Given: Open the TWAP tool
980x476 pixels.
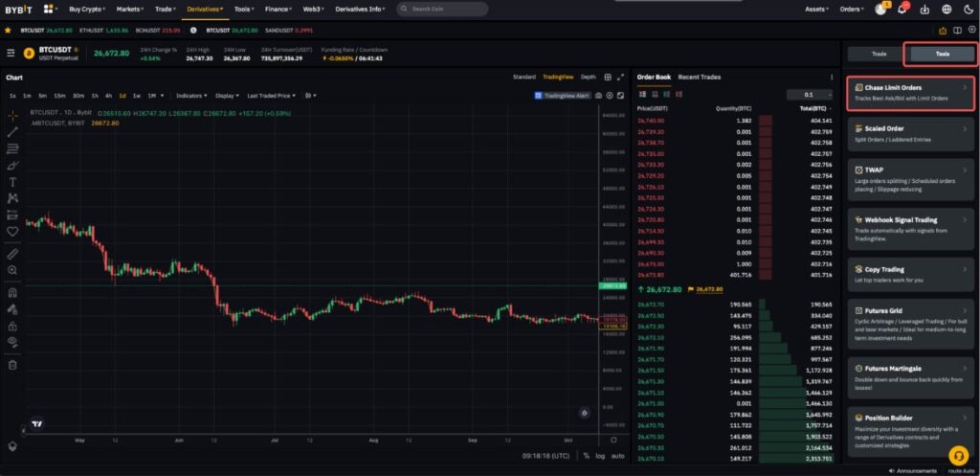Looking at the screenshot, I should [x=911, y=179].
